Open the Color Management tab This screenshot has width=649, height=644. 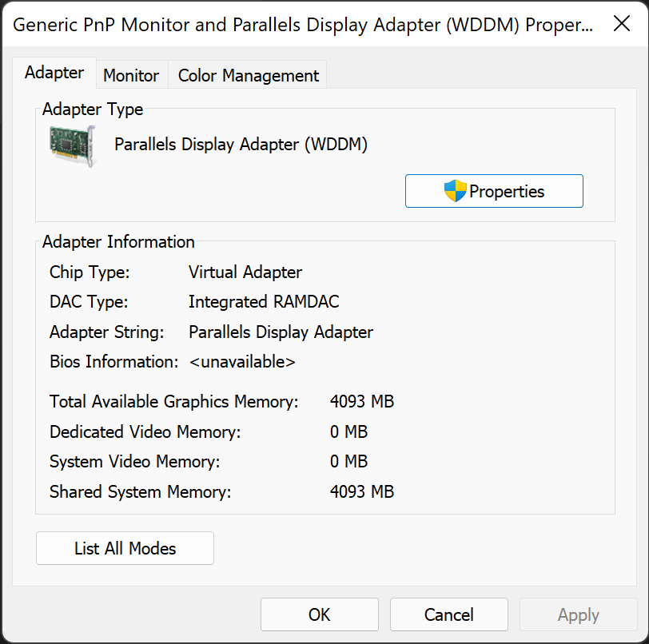(248, 76)
